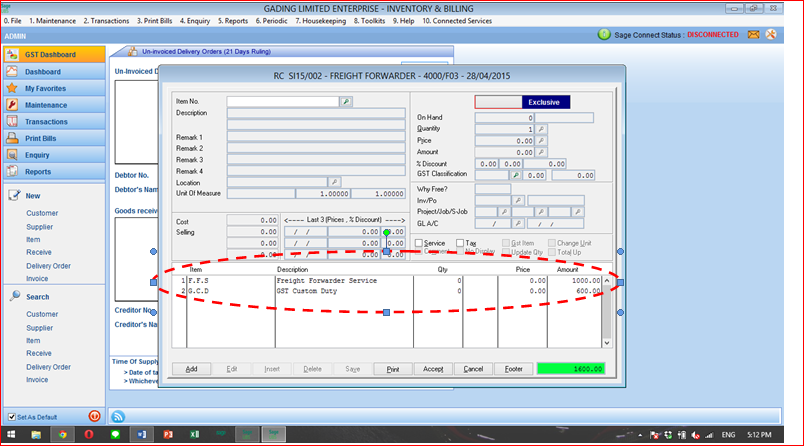Open PowerPoint from the taskbar

click(168, 434)
